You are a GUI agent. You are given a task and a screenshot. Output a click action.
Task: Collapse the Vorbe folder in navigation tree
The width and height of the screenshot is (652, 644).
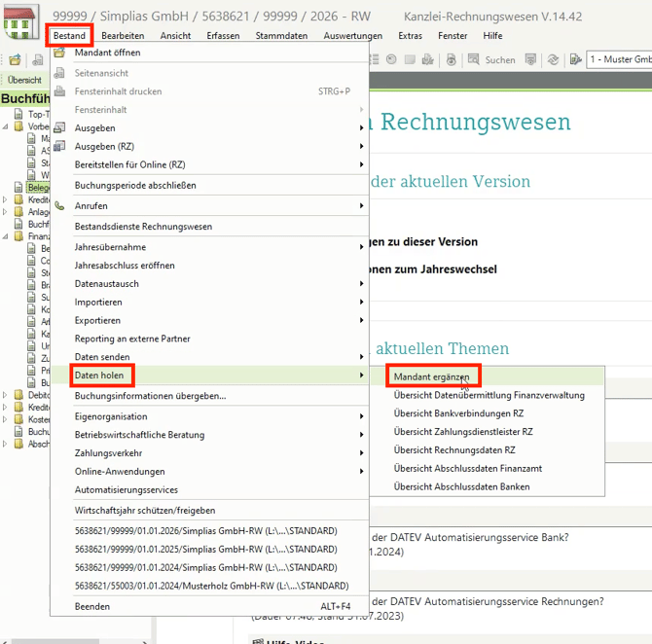click(6, 126)
